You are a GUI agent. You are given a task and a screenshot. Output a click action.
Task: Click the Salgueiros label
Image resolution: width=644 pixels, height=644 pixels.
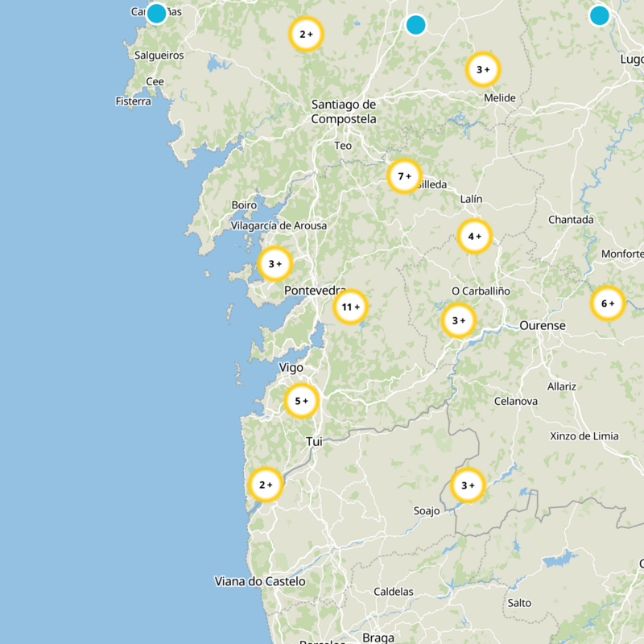[x=159, y=56]
